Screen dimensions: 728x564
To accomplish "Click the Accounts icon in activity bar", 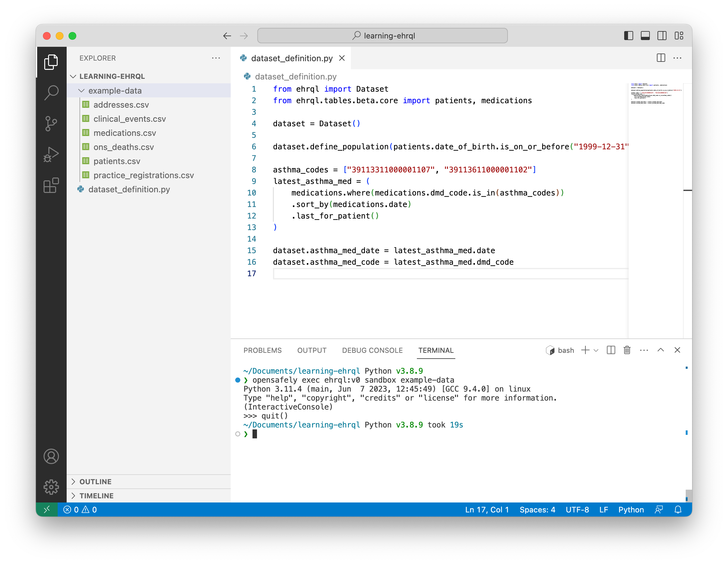I will pyautogui.click(x=51, y=456).
